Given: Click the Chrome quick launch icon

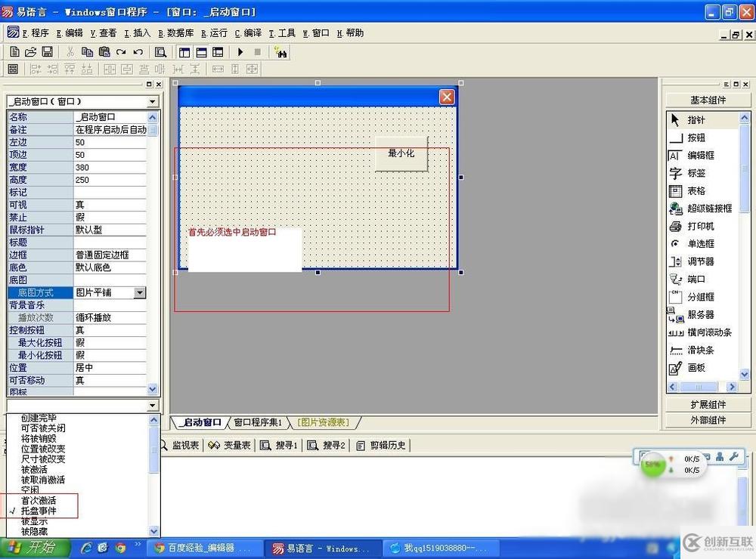Looking at the screenshot, I should click(120, 548).
